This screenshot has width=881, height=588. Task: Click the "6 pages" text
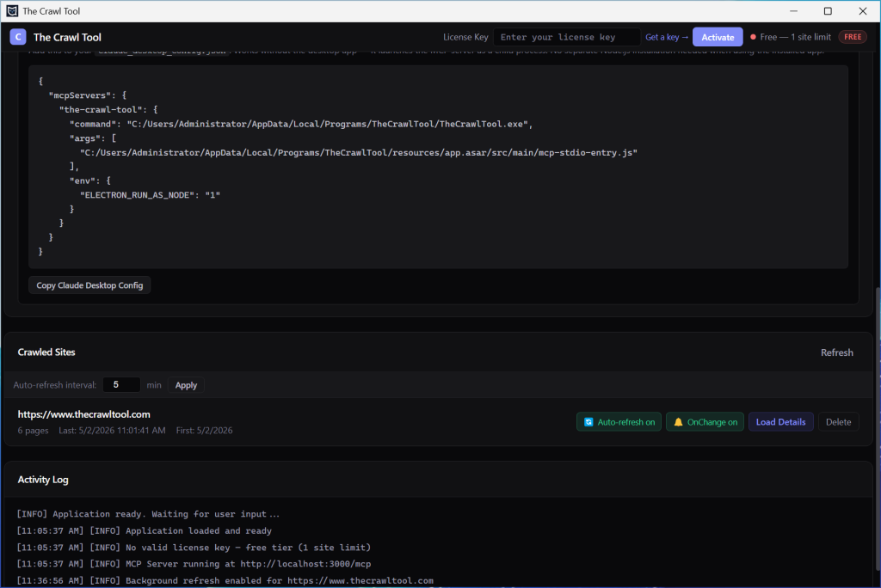point(34,430)
